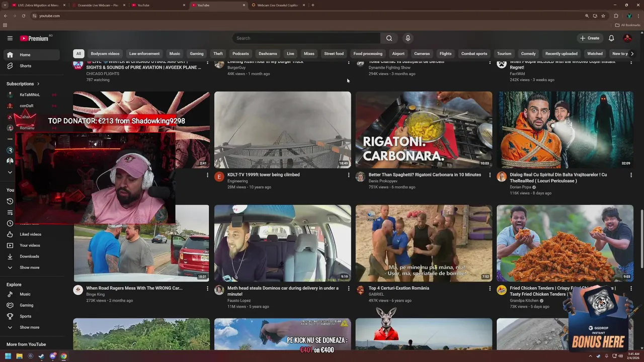Open File Explorer from the taskbar
The width and height of the screenshot is (644, 362).
tap(19, 356)
